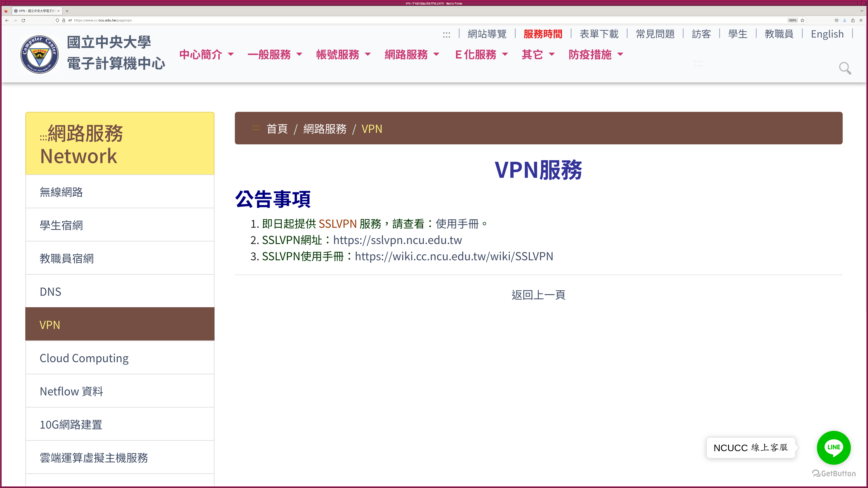Image resolution: width=868 pixels, height=488 pixels.
Task: Click the search magnifier icon
Action: 845,68
